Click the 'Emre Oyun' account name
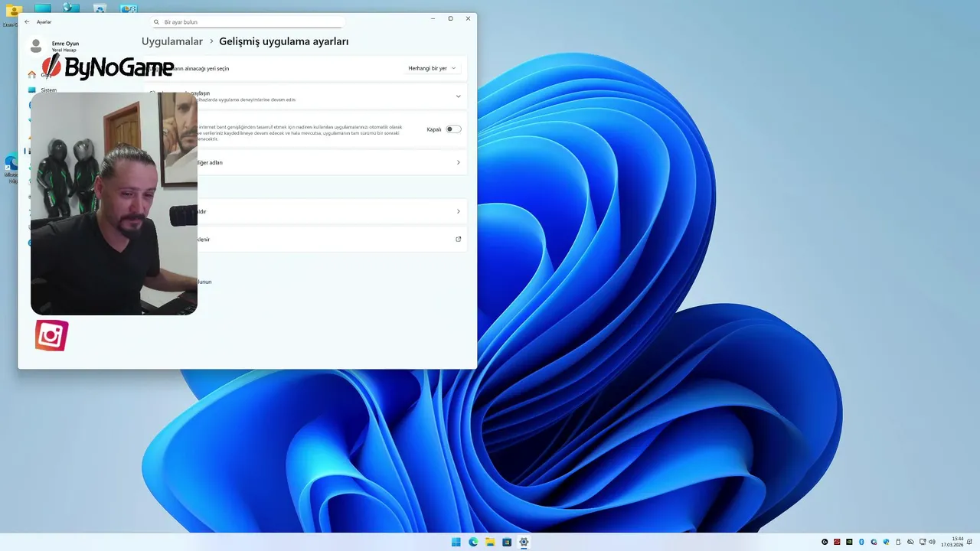The image size is (980, 551). click(x=65, y=44)
